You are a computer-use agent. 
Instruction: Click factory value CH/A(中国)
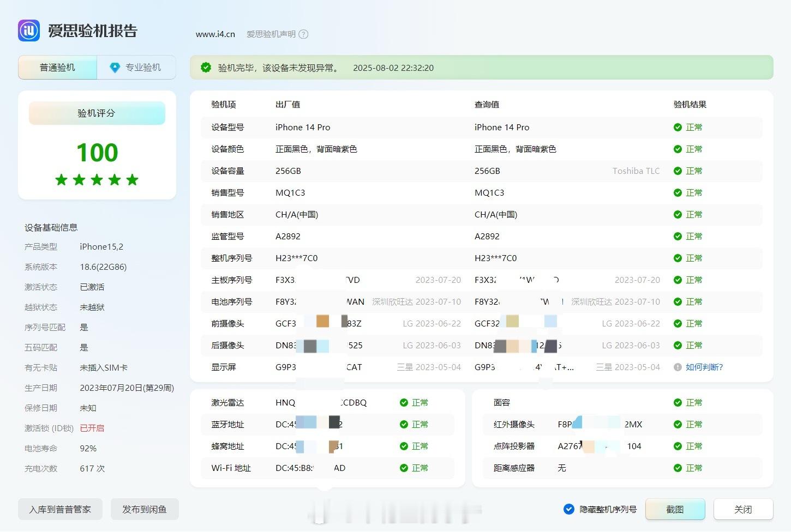(297, 215)
